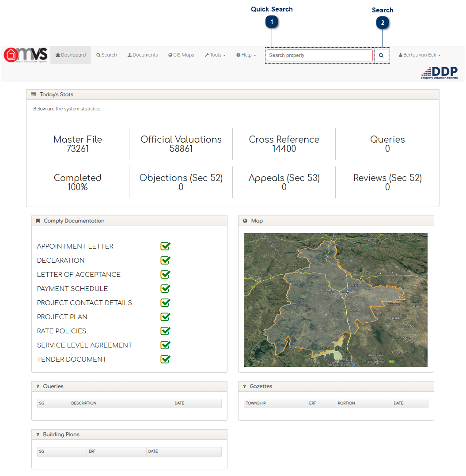Click into the Search property field
The image size is (466, 476).
coord(320,55)
